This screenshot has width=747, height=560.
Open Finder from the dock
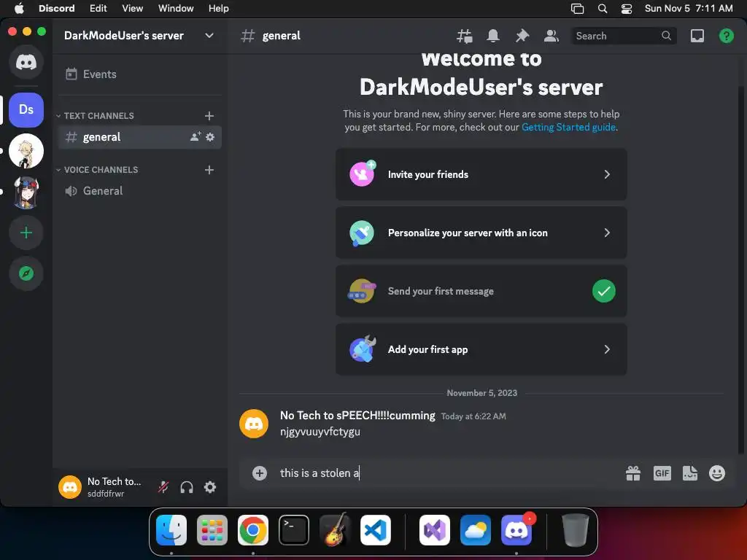pyautogui.click(x=171, y=530)
